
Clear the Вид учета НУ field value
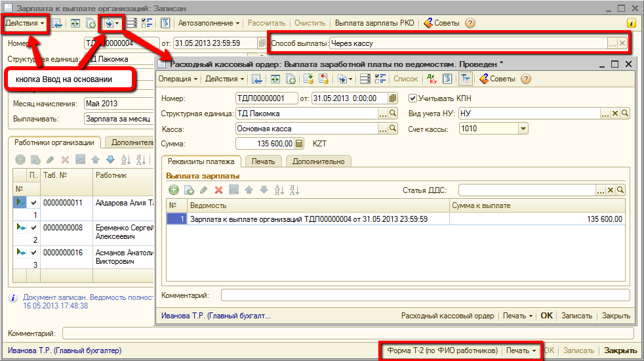614,114
